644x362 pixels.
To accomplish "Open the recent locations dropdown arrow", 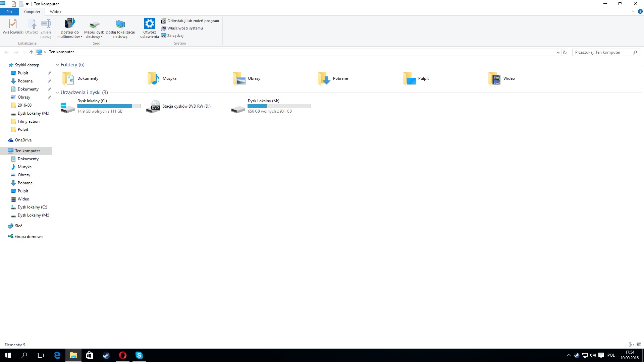I will pyautogui.click(x=24, y=52).
